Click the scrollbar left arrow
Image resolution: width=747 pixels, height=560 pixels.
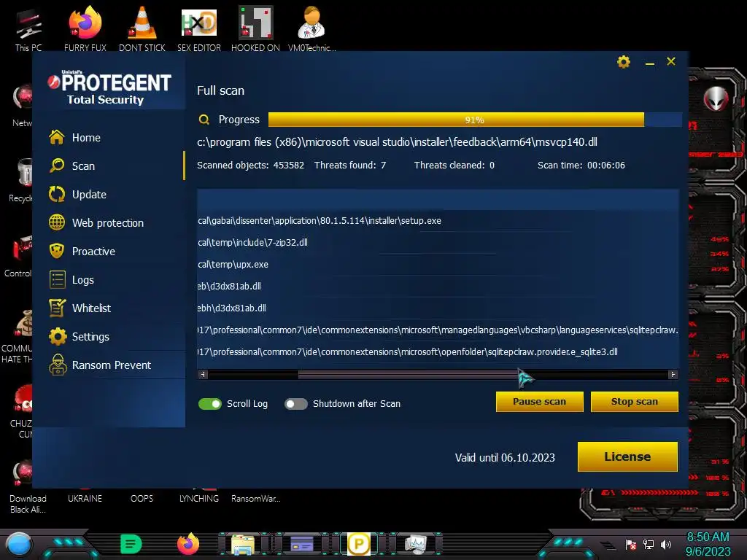(x=203, y=375)
